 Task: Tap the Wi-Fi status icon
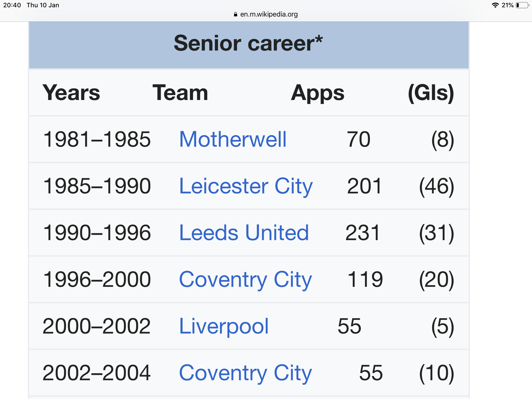(495, 5)
